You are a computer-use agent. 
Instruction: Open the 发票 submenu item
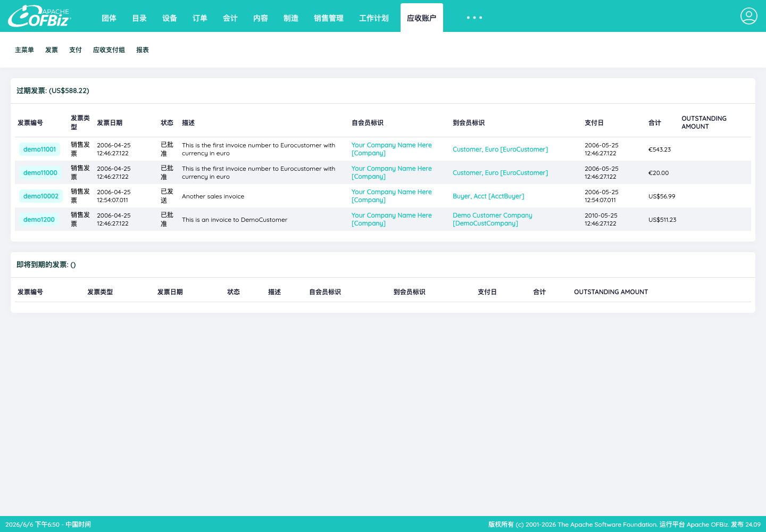(52, 50)
